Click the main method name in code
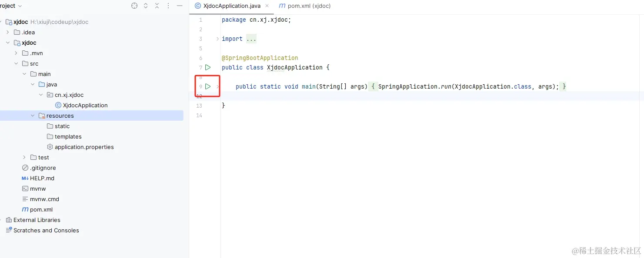 point(309,86)
